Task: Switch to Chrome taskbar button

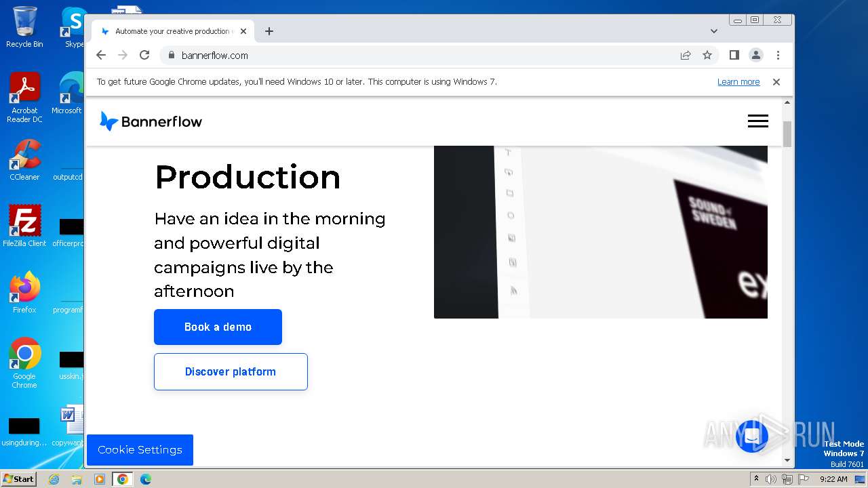Action: click(x=122, y=479)
